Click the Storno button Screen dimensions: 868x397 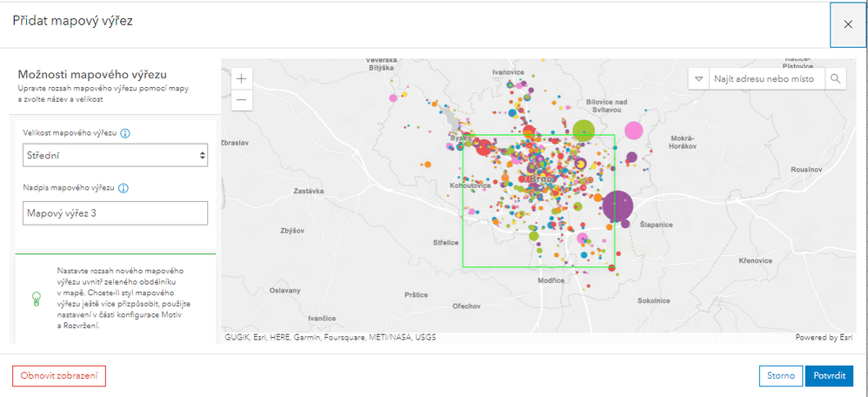781,376
